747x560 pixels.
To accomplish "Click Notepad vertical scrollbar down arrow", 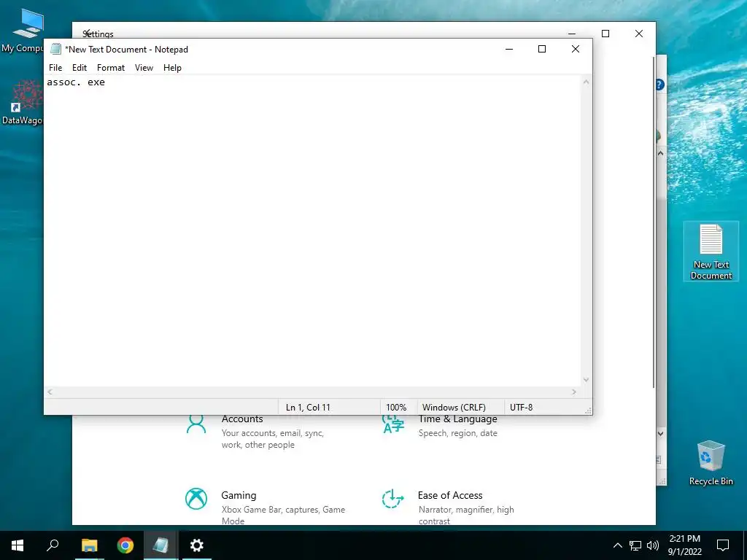I will point(586,380).
